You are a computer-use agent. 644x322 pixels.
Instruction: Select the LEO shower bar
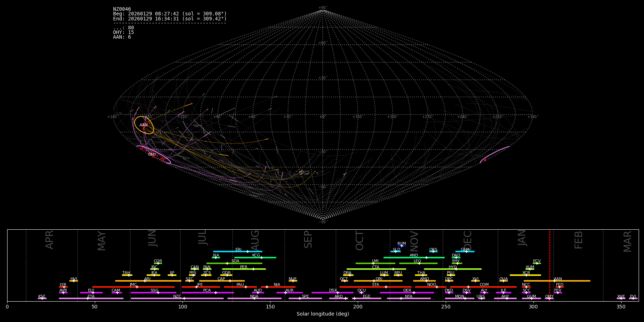tap(418, 263)
